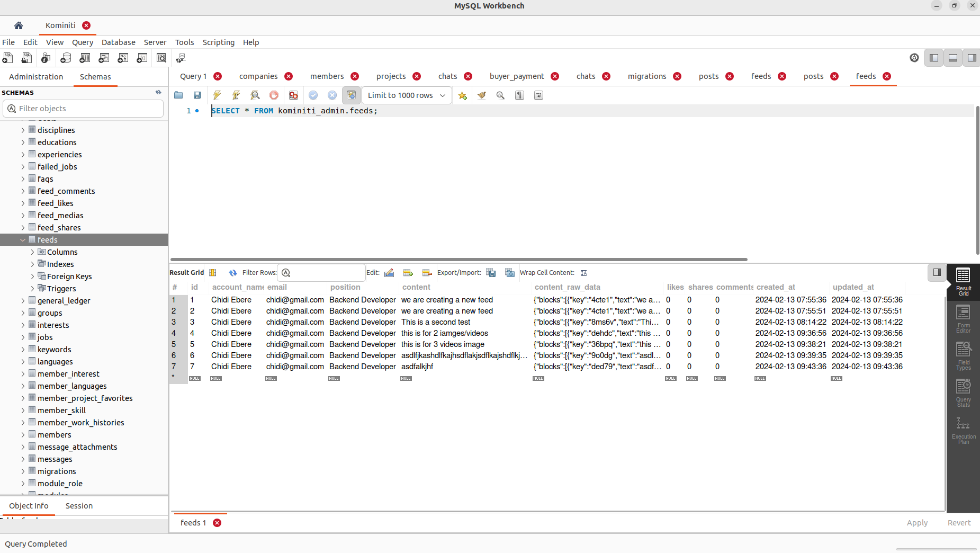Open the Form Editor side panel
The width and height of the screenshot is (980, 553).
click(963, 319)
